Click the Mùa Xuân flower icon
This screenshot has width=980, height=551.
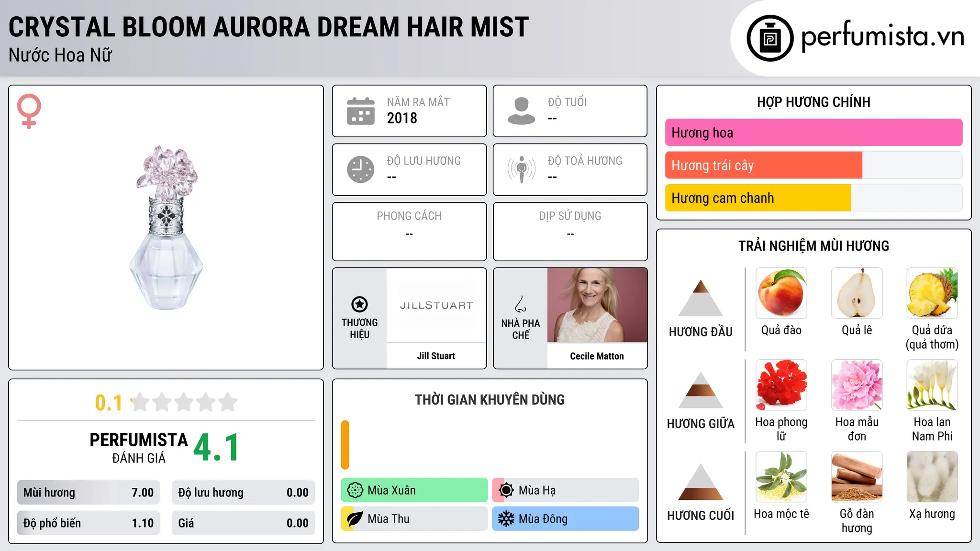point(355,490)
